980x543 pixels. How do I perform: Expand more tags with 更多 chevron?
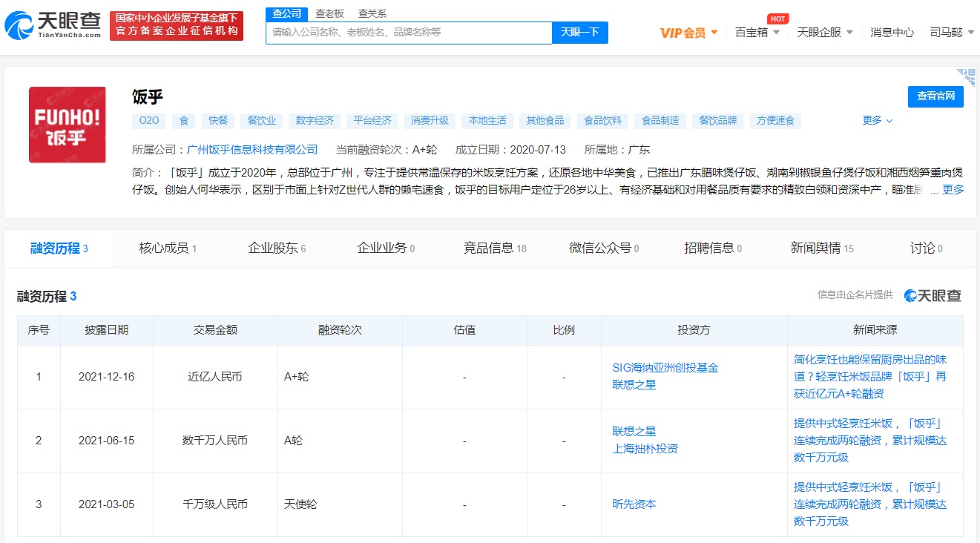click(x=878, y=120)
